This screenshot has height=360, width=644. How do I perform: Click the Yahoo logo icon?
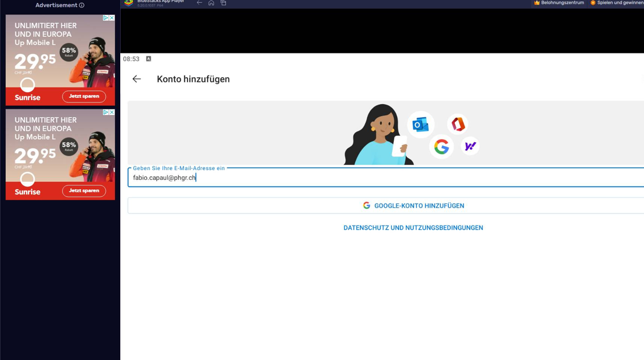pos(470,146)
